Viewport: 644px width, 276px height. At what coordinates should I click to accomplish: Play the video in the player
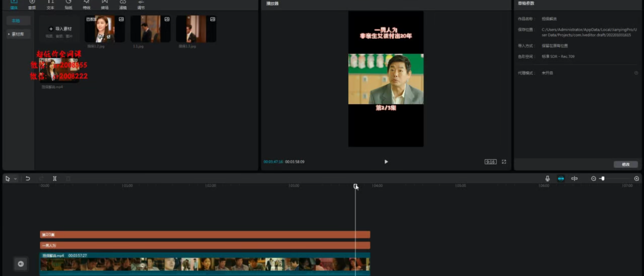386,162
